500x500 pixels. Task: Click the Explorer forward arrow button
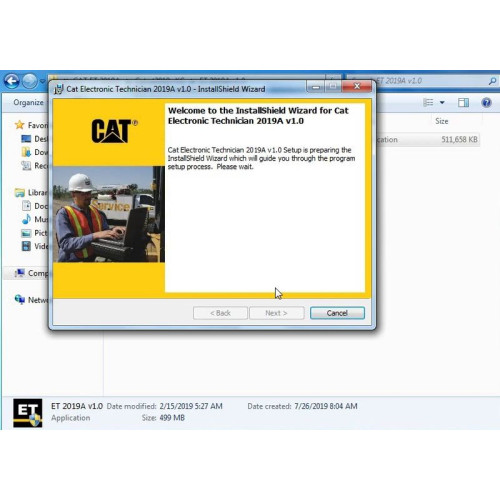pyautogui.click(x=30, y=81)
